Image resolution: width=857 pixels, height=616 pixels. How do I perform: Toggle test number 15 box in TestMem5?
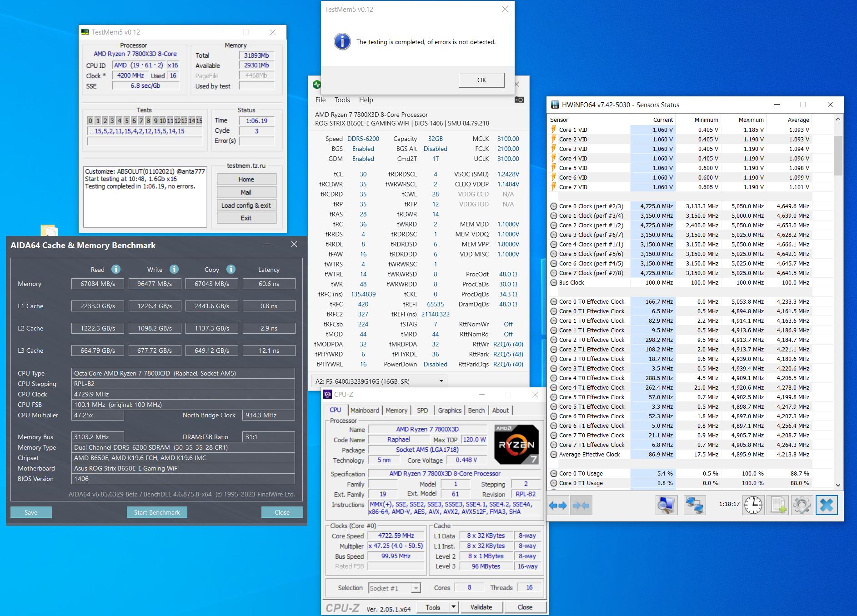(x=199, y=120)
